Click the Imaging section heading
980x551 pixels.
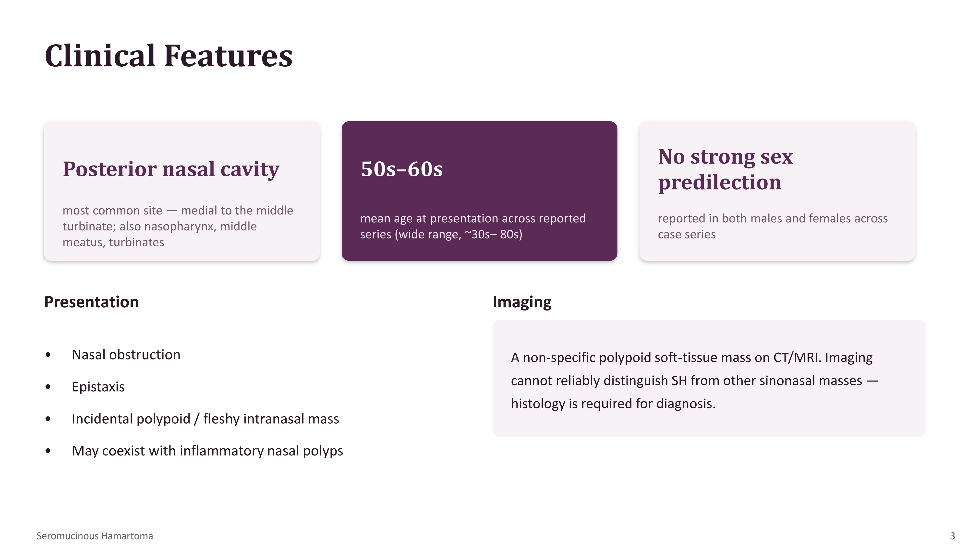point(521,302)
